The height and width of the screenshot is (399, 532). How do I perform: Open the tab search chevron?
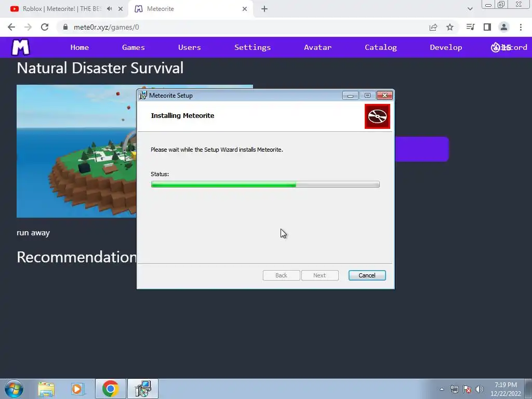click(x=470, y=9)
